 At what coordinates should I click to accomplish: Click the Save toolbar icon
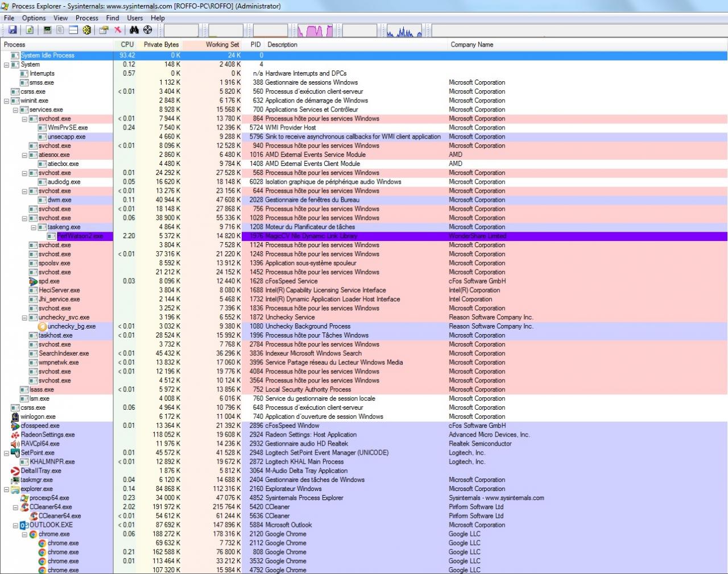point(13,30)
